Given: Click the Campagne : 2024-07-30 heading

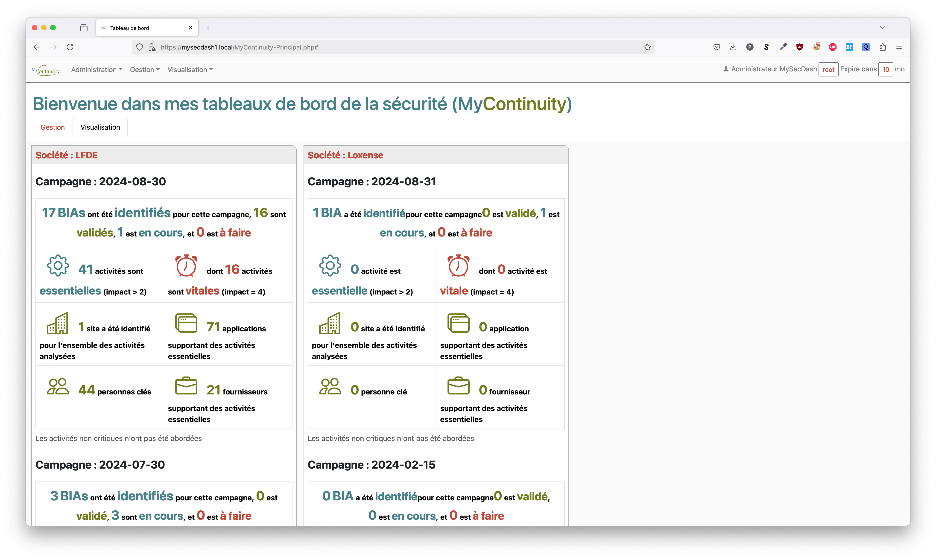Looking at the screenshot, I should point(100,465).
